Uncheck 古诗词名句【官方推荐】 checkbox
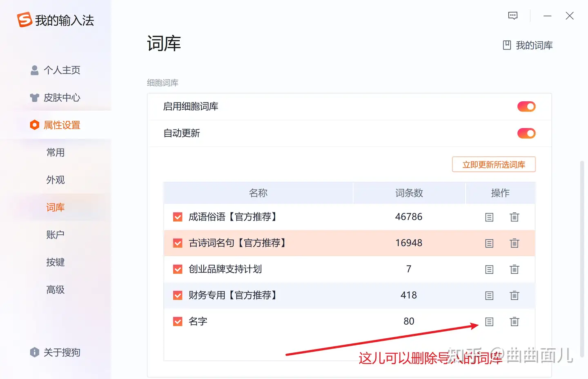This screenshot has height=379, width=588. [x=178, y=243]
